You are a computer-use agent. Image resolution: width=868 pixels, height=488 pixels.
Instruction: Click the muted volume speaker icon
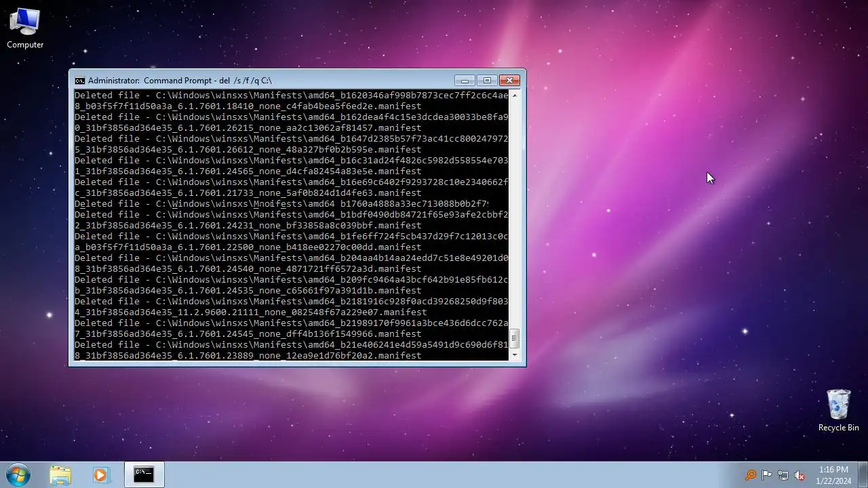click(x=800, y=475)
